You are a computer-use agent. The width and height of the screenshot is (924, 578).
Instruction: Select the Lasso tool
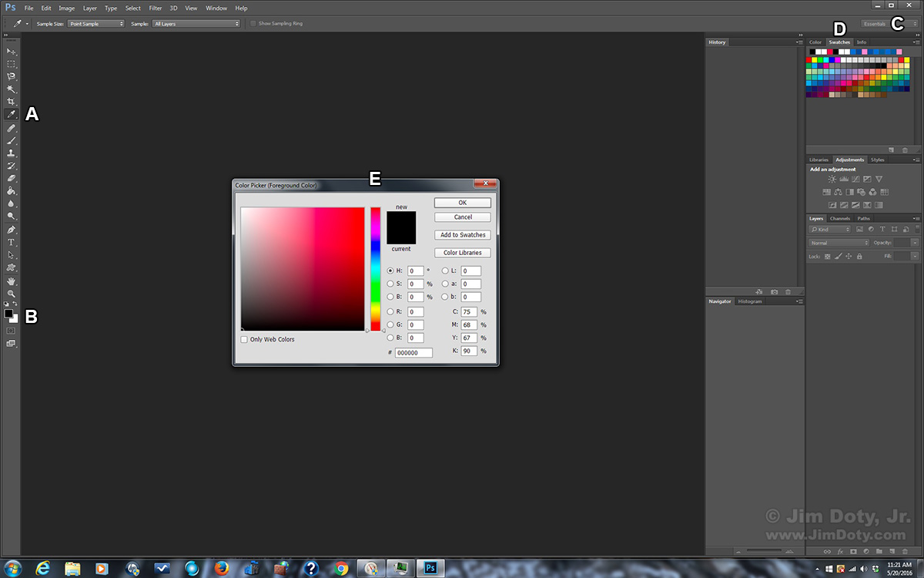[12, 76]
